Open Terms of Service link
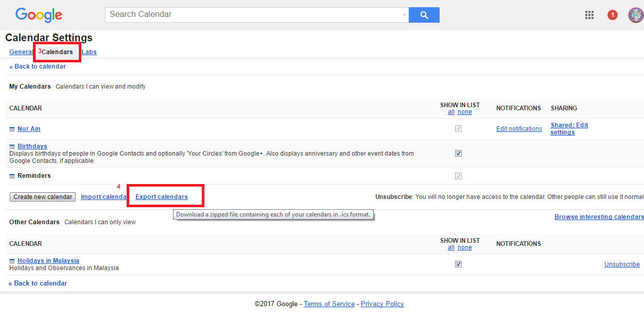Screen dimensions: 644x317 click(x=329, y=304)
